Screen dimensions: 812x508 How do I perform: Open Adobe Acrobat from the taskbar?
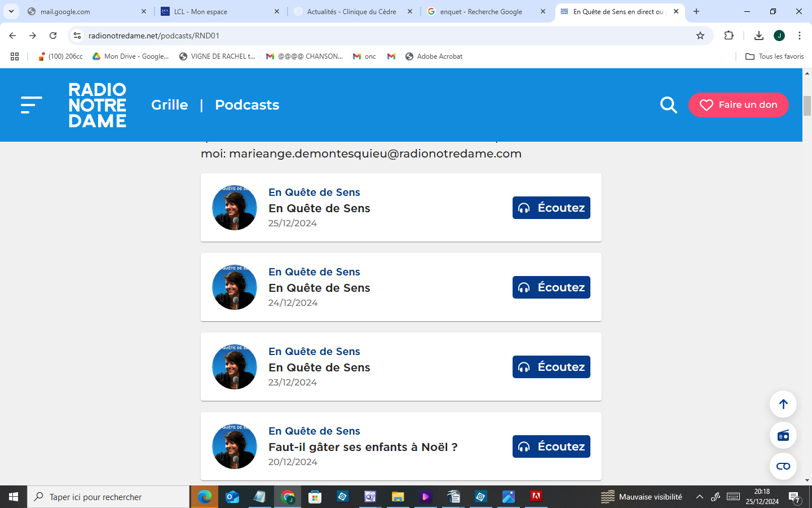[536, 497]
